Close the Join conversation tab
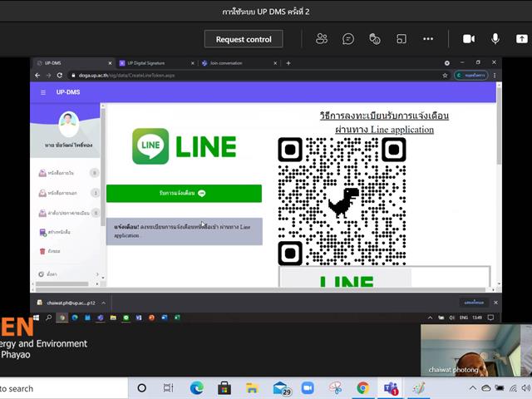 coord(275,63)
